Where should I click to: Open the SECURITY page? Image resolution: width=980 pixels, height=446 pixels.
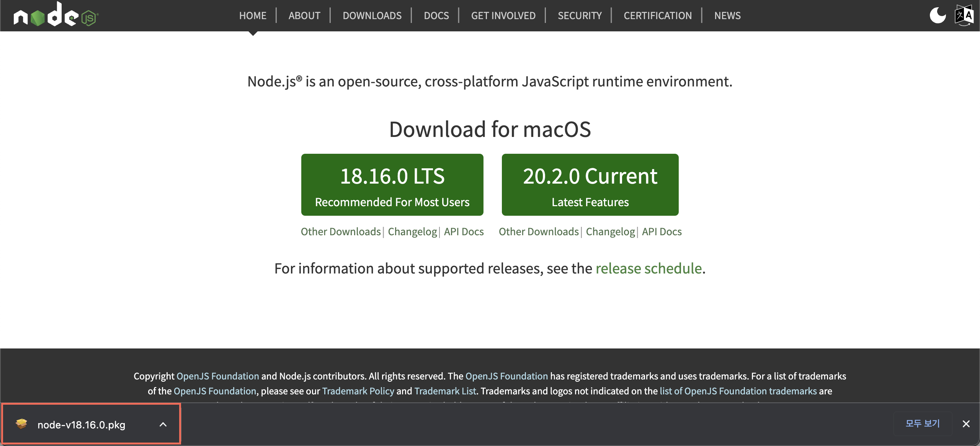pos(580,15)
